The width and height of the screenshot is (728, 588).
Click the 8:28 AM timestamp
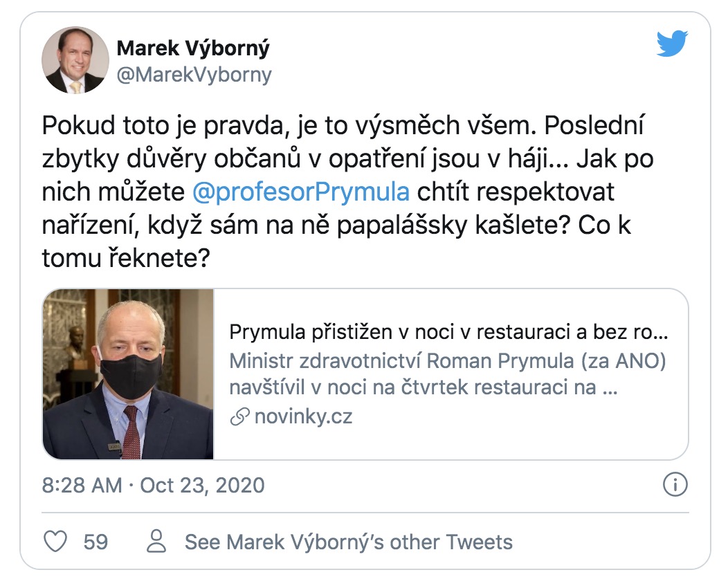pos(82,485)
